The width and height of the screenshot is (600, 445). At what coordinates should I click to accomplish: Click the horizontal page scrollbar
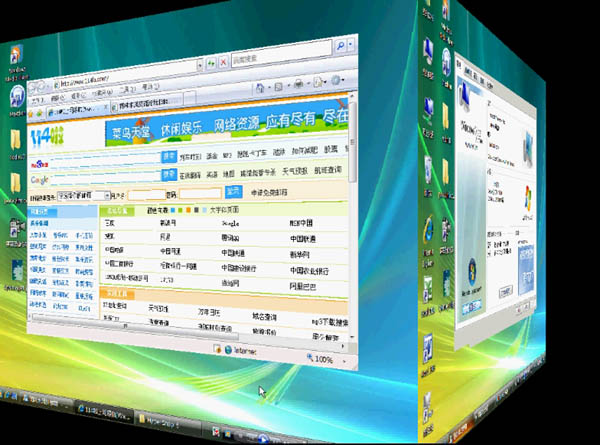click(134, 328)
